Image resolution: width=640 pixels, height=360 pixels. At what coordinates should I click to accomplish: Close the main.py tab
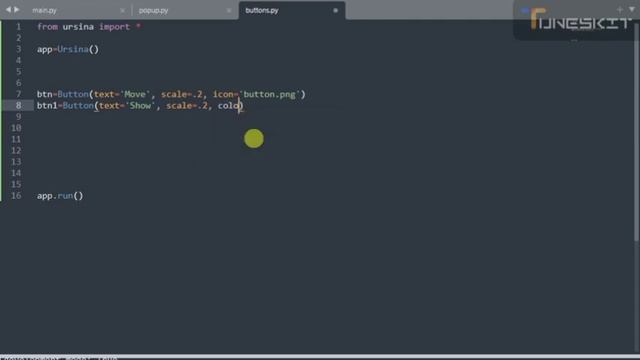[x=122, y=11]
